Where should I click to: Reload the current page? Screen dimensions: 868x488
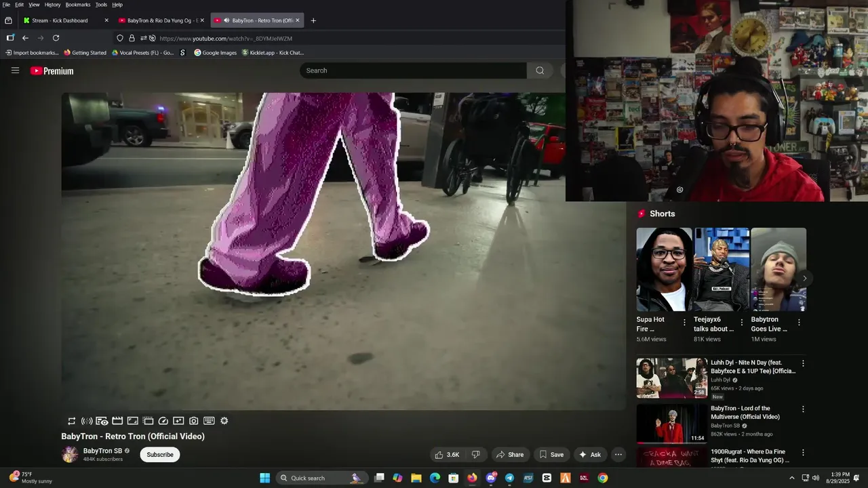[x=56, y=38]
